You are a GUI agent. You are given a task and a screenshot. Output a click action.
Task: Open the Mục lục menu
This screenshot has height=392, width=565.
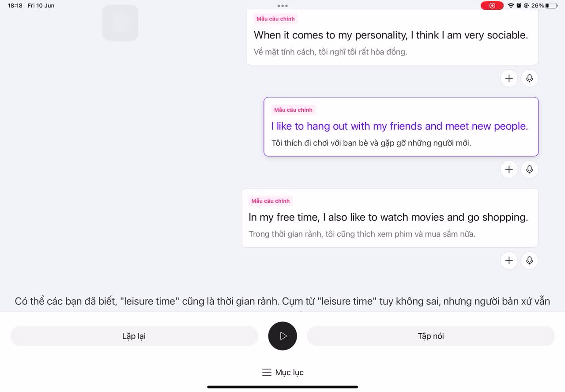(x=282, y=373)
